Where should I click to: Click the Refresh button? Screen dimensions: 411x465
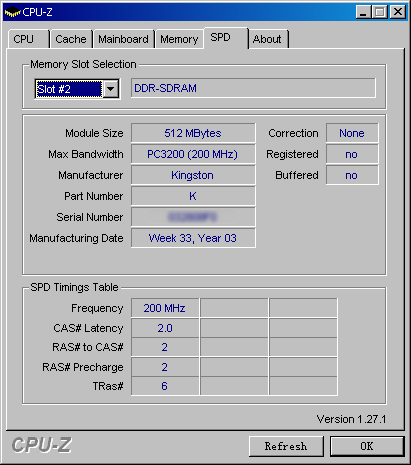[286, 446]
